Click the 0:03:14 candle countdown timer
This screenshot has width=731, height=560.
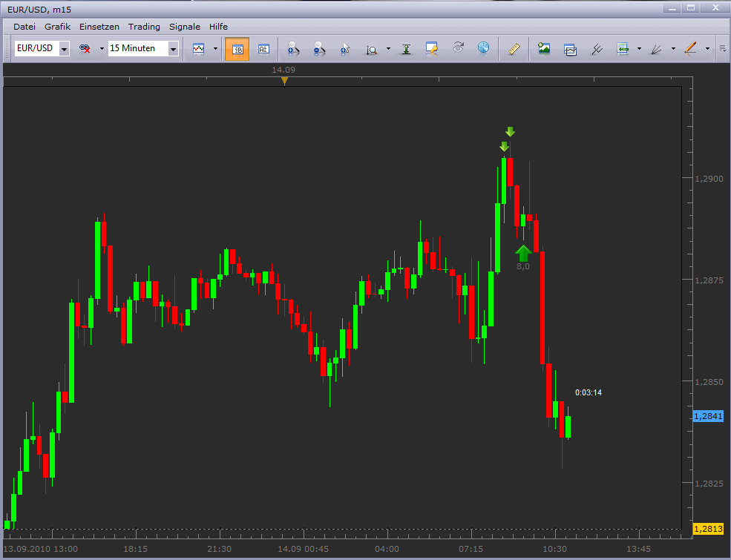[x=589, y=393]
